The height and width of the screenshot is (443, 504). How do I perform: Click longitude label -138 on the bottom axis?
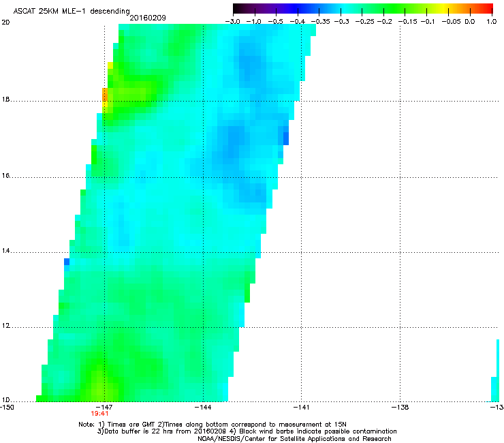click(x=400, y=408)
